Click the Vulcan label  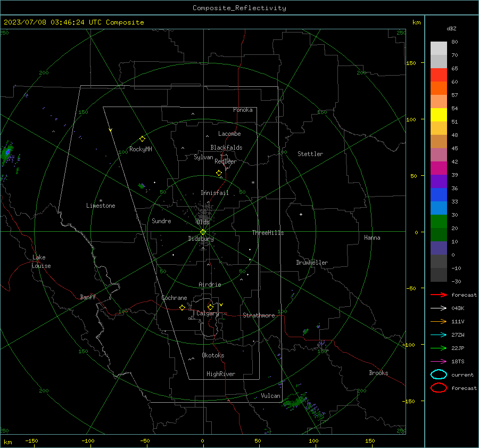270,396
